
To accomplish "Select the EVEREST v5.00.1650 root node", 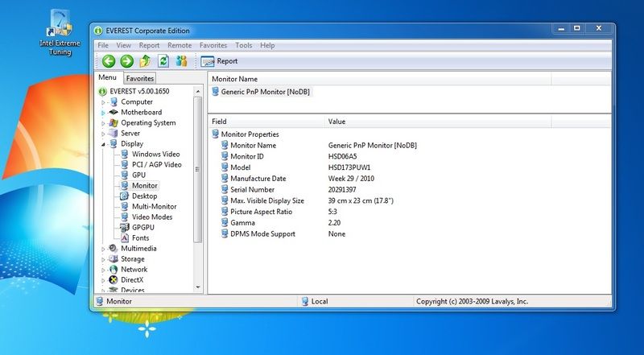I will coord(139,91).
